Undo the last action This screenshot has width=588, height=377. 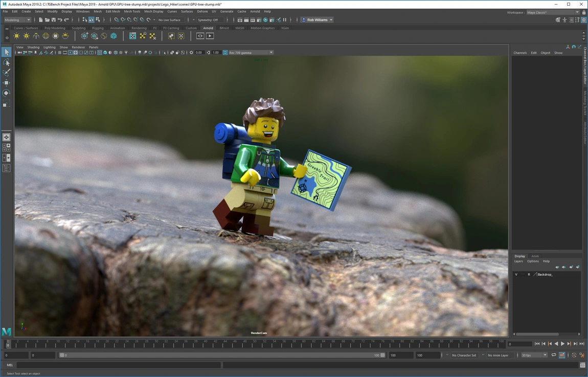tap(60, 20)
